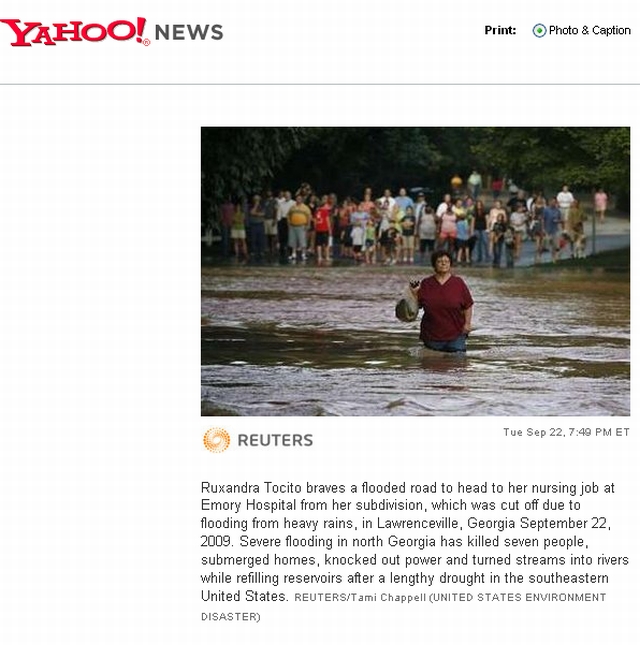Open the flooded road news photo
The height and width of the screenshot is (645, 640).
(415, 271)
